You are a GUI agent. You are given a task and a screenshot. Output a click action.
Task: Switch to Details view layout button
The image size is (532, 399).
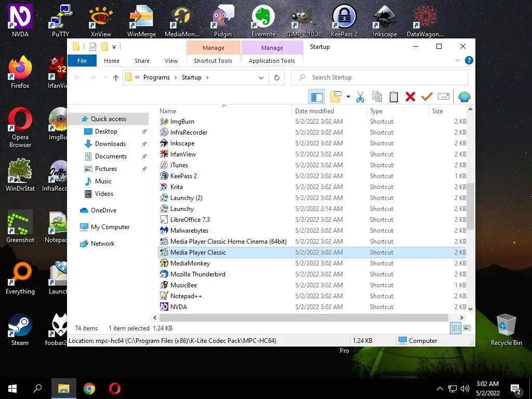tap(456, 328)
